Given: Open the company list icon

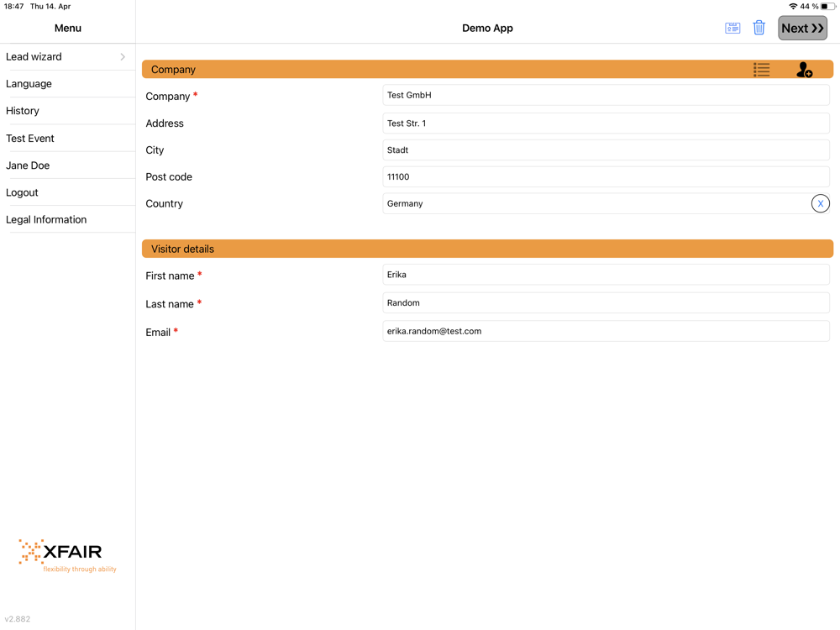Looking at the screenshot, I should (x=761, y=70).
